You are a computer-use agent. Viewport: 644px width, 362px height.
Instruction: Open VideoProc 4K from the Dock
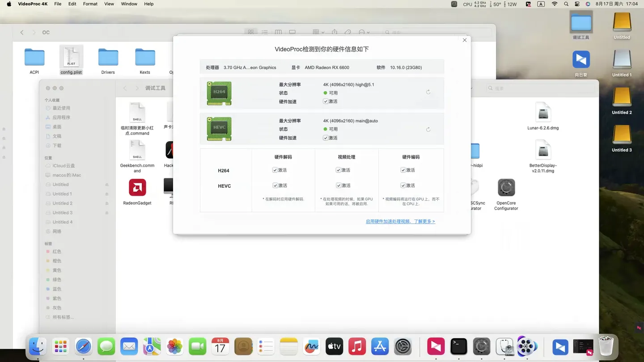tap(527, 346)
